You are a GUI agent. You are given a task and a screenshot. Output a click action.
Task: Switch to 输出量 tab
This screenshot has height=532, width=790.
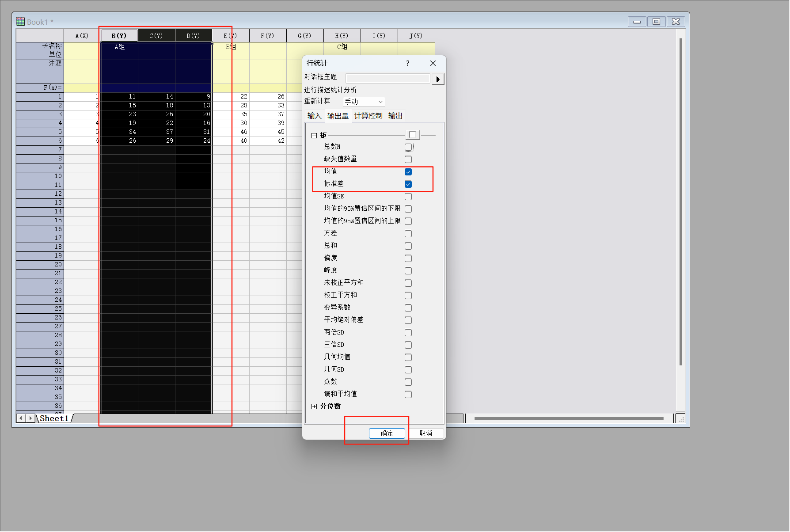(x=338, y=116)
